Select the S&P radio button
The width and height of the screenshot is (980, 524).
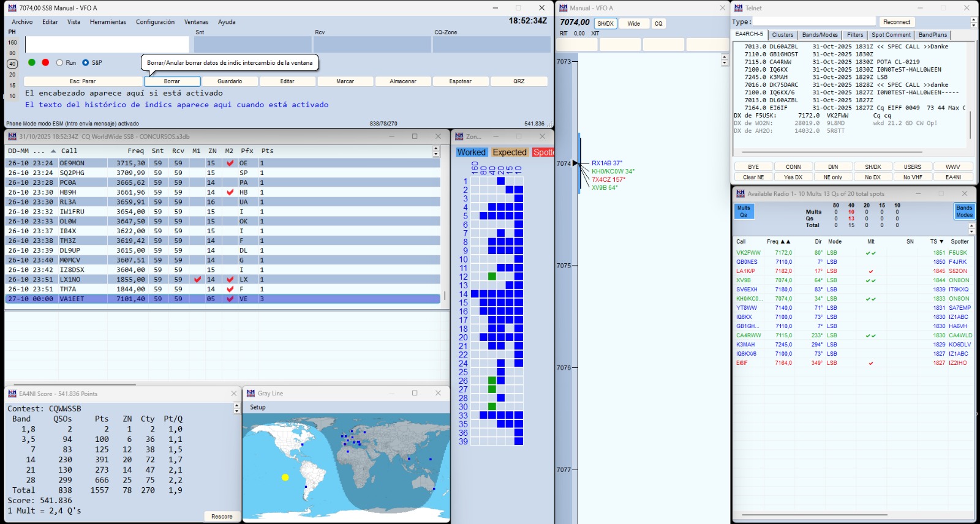[x=86, y=62]
